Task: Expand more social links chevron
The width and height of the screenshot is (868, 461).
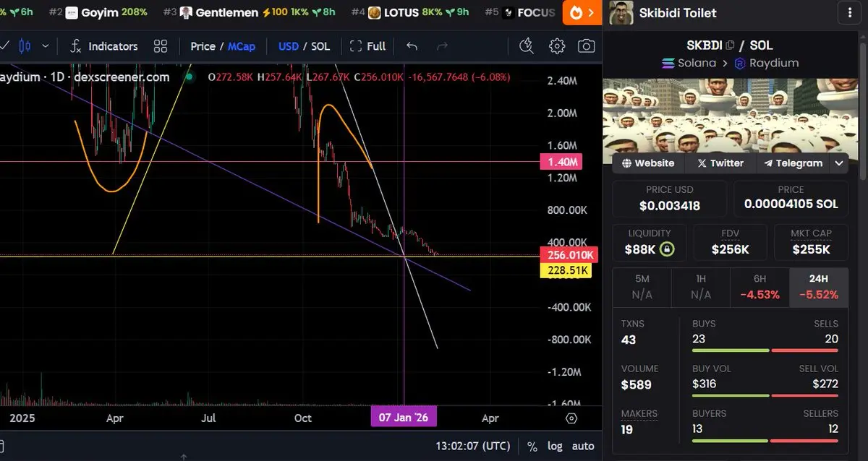Action: 839,163
